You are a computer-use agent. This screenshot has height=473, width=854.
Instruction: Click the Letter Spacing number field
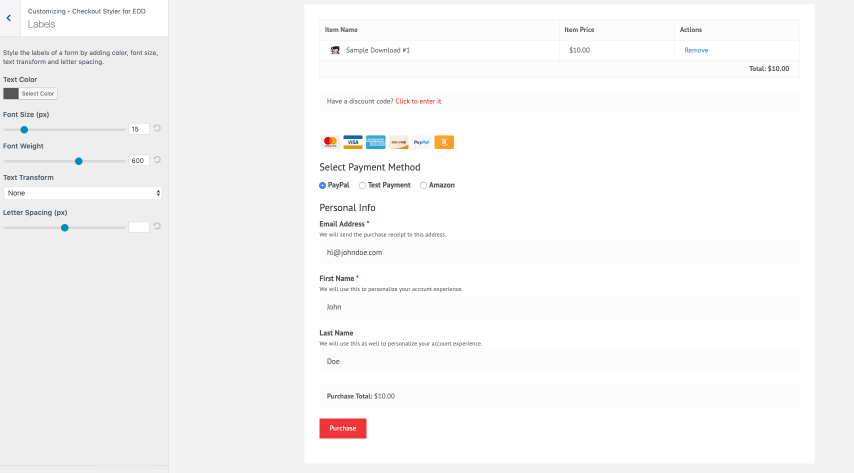point(139,227)
